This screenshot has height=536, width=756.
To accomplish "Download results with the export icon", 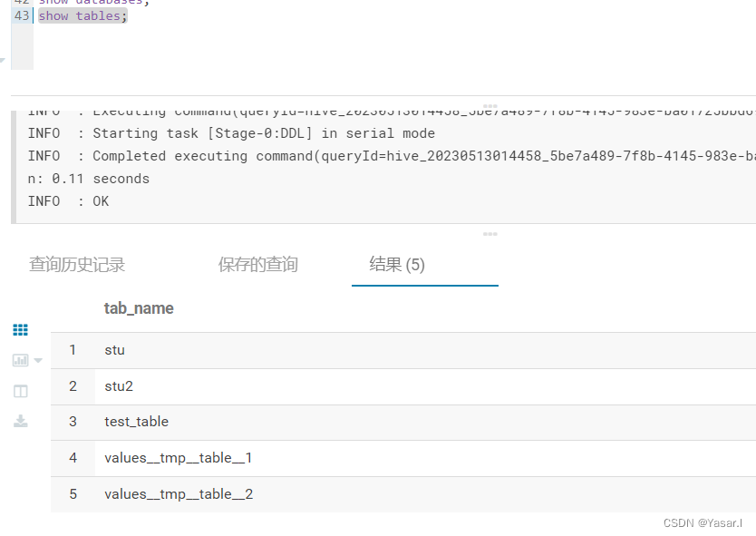I will click(x=20, y=421).
